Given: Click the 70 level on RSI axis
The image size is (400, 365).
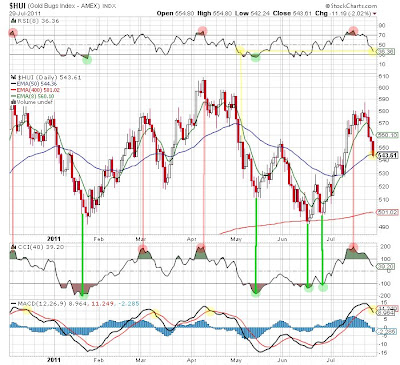Looking at the screenshot, I should tap(382, 35).
